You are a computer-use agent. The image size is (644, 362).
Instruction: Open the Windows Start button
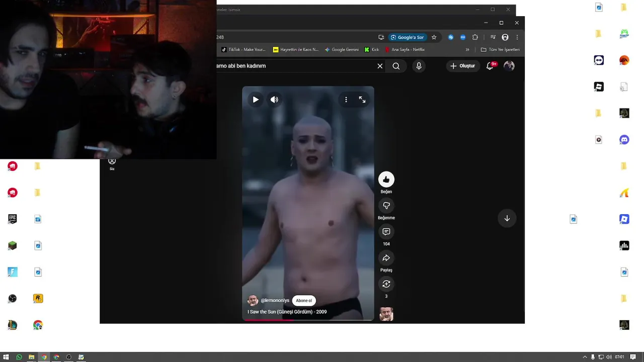[6, 357]
